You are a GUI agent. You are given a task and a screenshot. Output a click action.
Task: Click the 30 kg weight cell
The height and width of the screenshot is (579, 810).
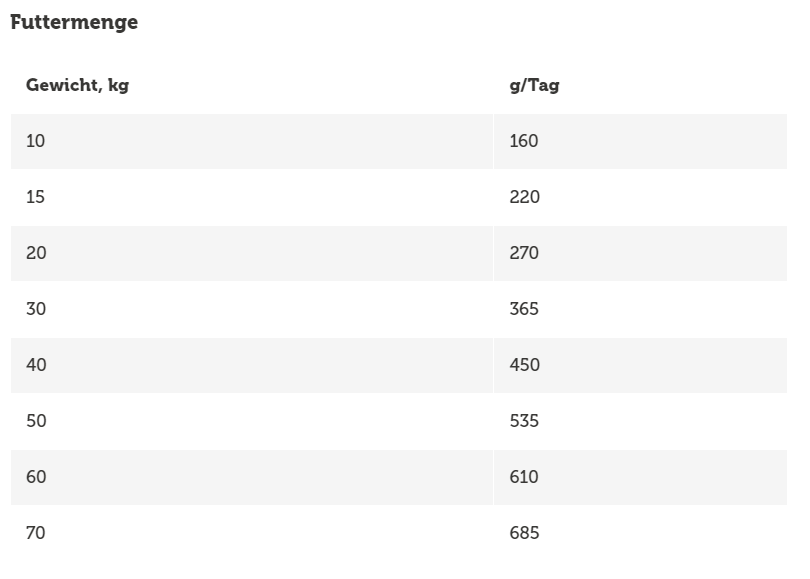[x=36, y=309]
